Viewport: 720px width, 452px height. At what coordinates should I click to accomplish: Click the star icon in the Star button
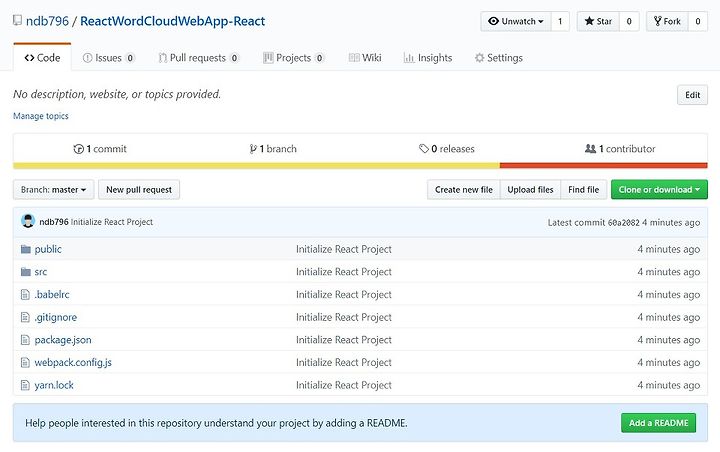click(589, 21)
